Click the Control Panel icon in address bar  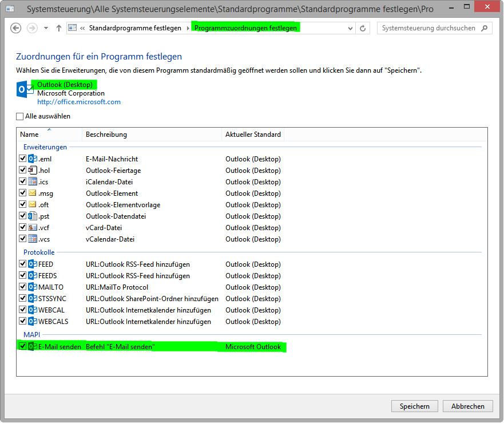click(73, 28)
